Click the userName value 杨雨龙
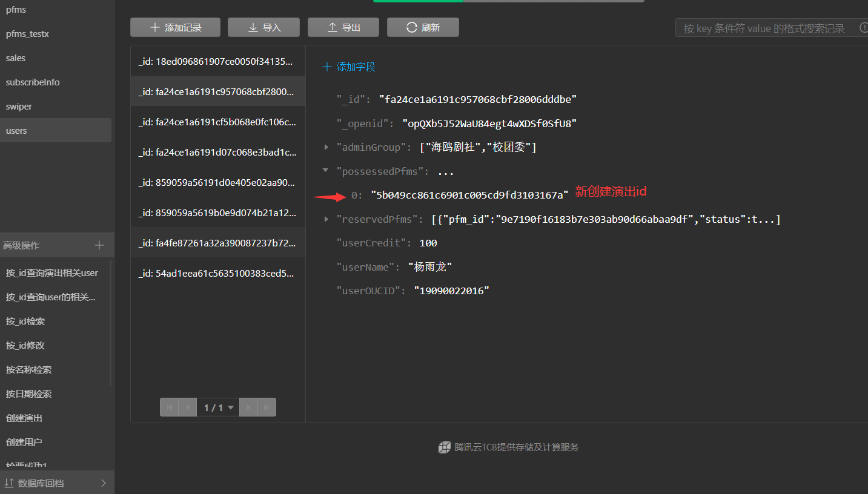 click(431, 267)
